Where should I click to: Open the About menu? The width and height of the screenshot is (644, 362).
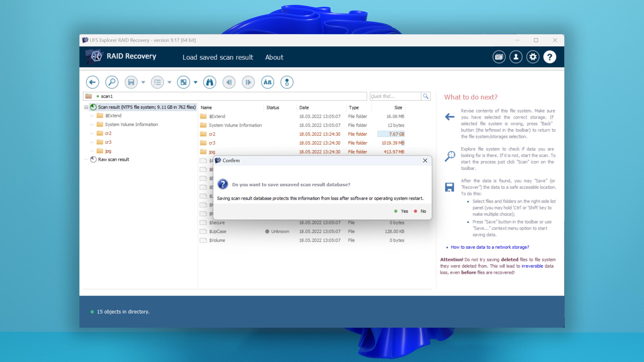pos(274,57)
